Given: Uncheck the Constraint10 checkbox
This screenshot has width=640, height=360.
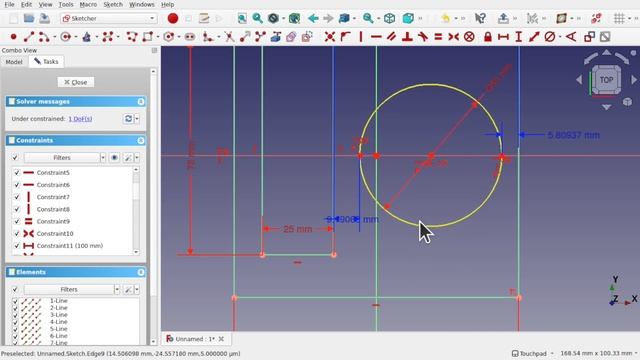Looking at the screenshot, I should pos(17,233).
